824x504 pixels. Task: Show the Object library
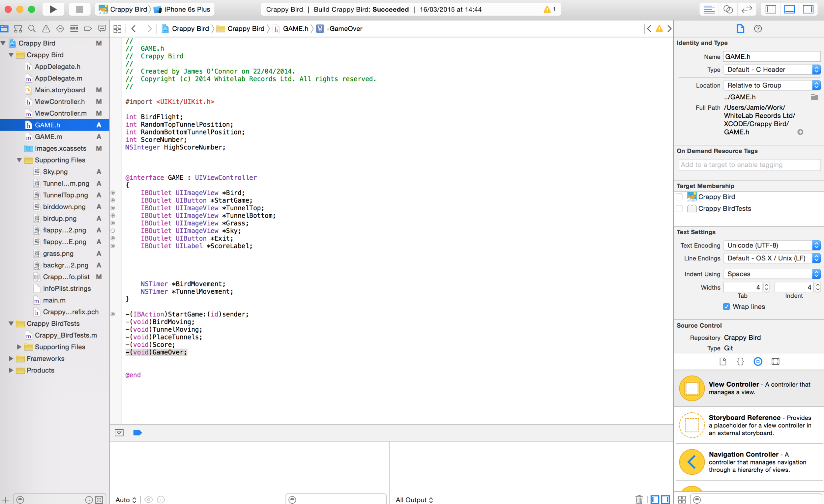(758, 362)
